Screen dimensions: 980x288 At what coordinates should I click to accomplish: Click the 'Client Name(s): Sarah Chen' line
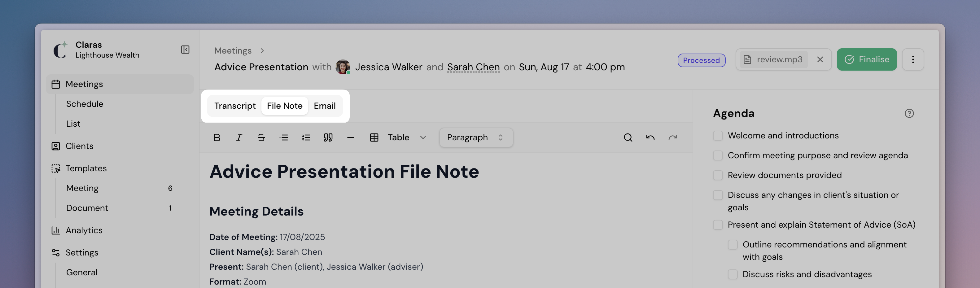pyautogui.click(x=265, y=252)
